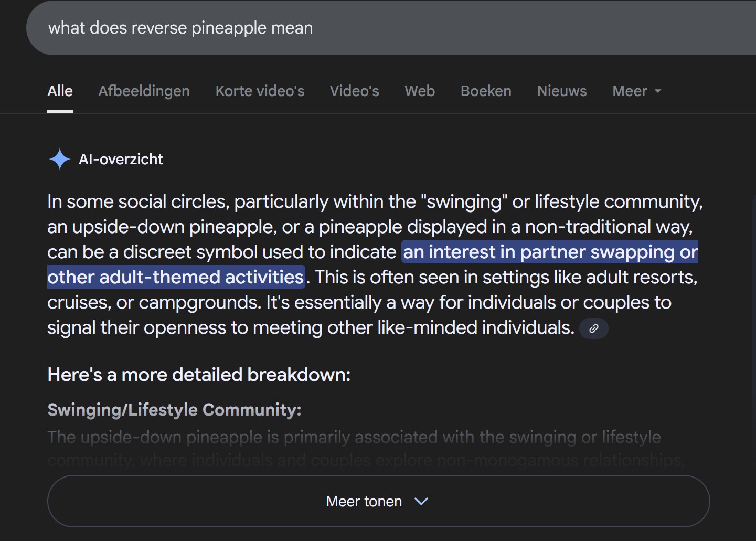This screenshot has width=756, height=541.
Task: Open the source link chip icon
Action: point(594,328)
